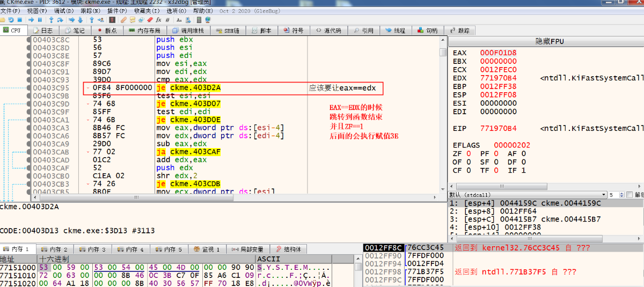Toggle breakpoint dot at address 00403CA9
Screen dimensions: 644x287
(x=28, y=144)
